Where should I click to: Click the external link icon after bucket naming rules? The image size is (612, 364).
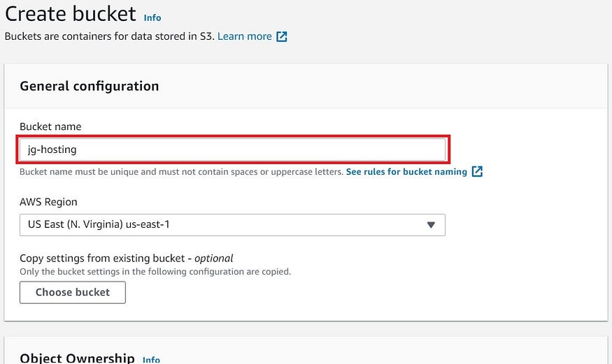(x=477, y=171)
